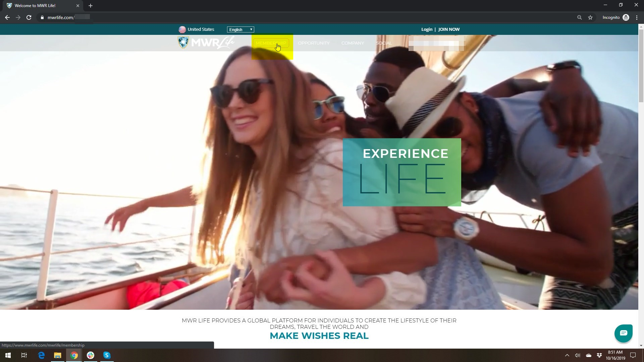Expand the English language dropdown

tap(240, 29)
